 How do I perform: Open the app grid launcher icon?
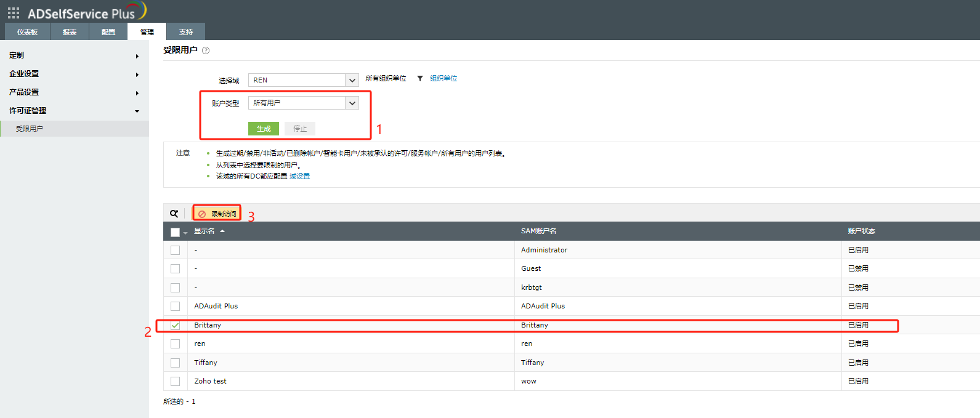pos(14,13)
